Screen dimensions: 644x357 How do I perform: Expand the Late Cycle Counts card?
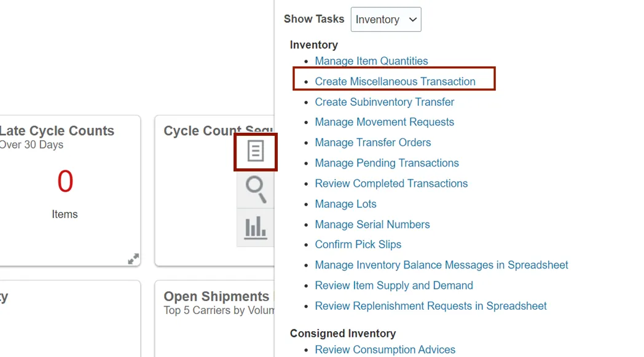click(x=133, y=259)
